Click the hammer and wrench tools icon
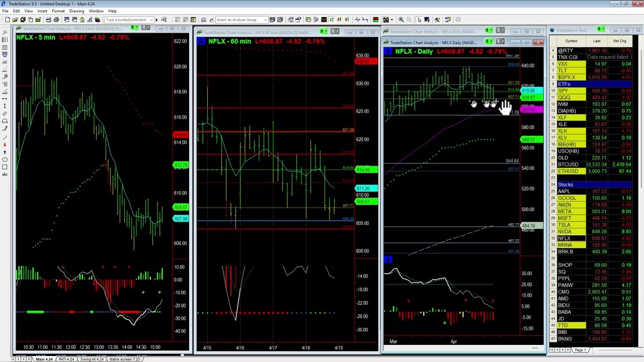644x362 pixels. click(437, 20)
